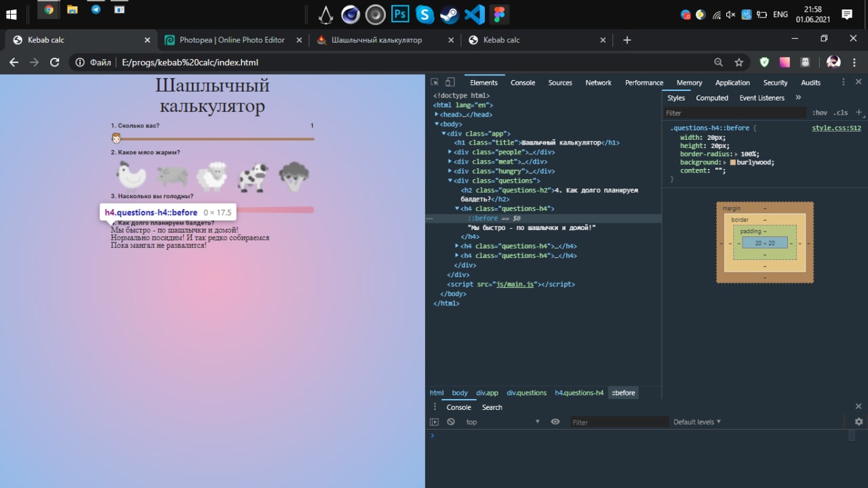The image size is (868, 488).
Task: Select div.questions in the breadcrumb
Action: [526, 392]
